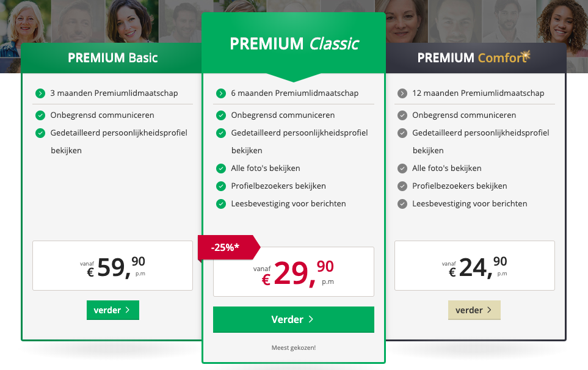Click the grey arrow icon beside 12 maanden Premiumlidmaatschap
The width and height of the screenshot is (588, 370).
402,93
